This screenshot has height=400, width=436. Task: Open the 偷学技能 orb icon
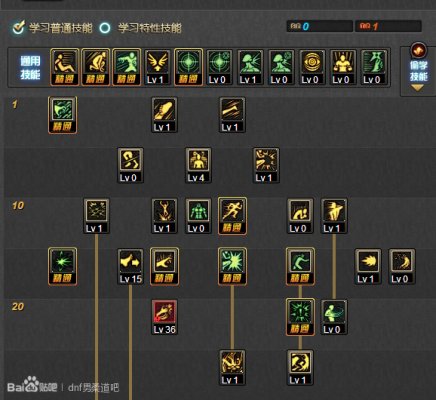tap(418, 51)
